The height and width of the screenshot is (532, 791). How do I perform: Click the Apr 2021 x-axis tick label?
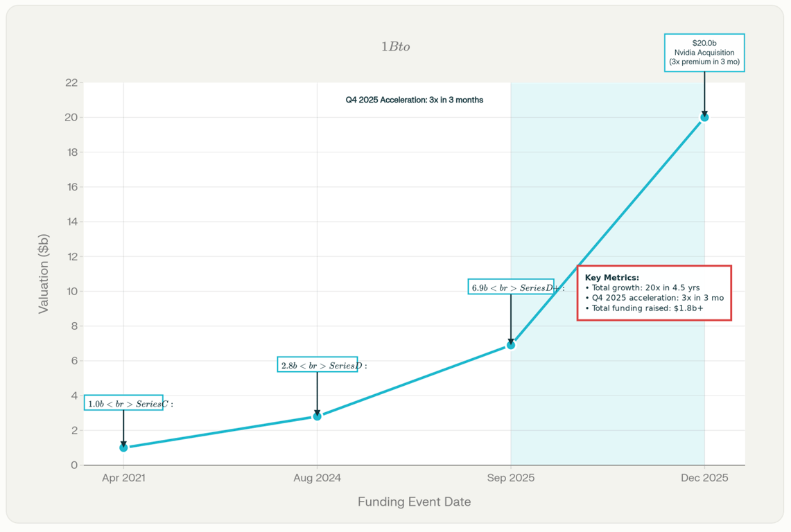pyautogui.click(x=123, y=478)
